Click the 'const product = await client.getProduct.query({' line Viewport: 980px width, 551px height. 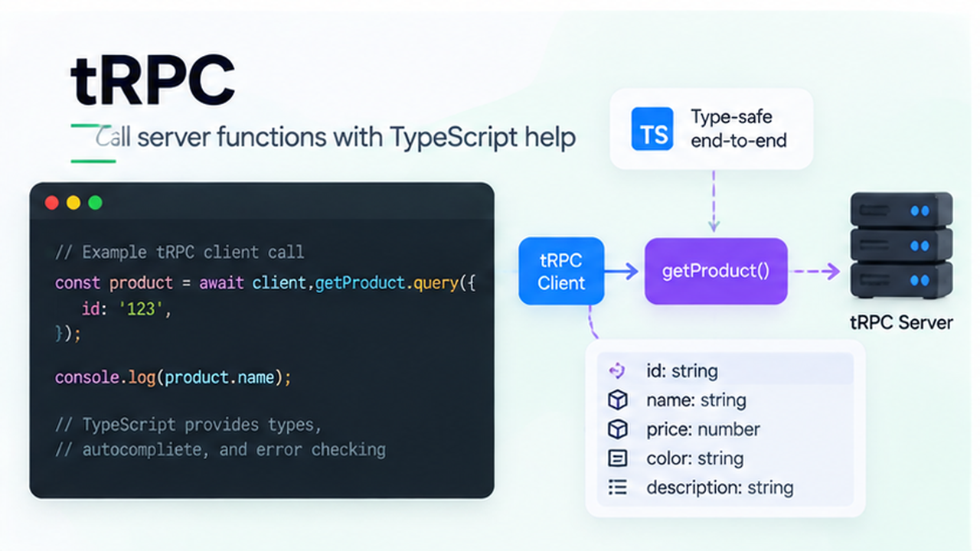point(266,282)
